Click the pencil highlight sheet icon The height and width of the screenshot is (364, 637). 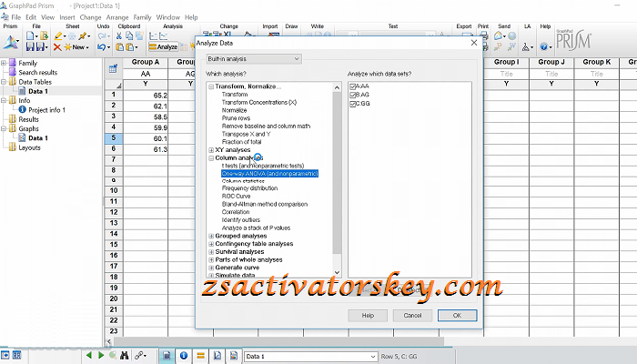pyautogui.click(x=58, y=36)
